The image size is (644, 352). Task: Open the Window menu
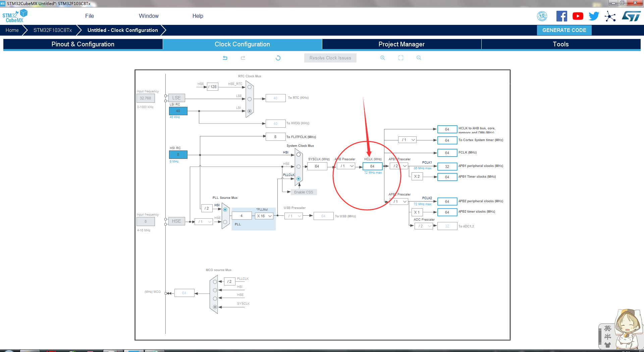[x=149, y=16]
